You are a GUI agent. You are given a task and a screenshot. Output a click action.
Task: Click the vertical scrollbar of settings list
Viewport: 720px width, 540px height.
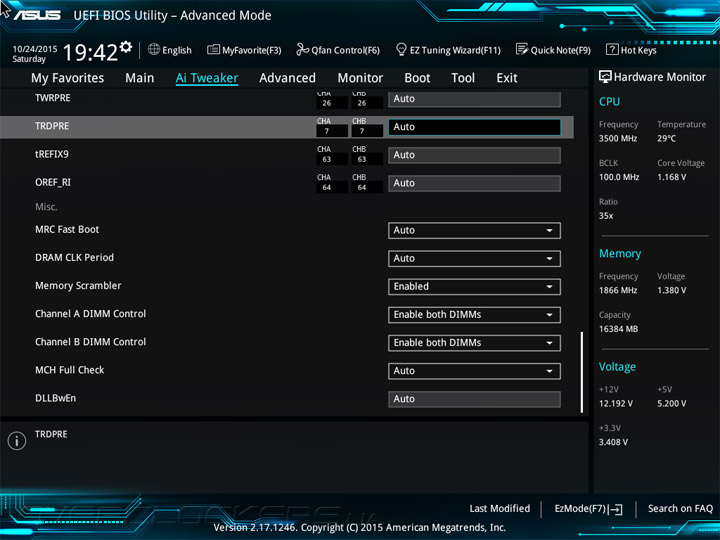[582, 372]
